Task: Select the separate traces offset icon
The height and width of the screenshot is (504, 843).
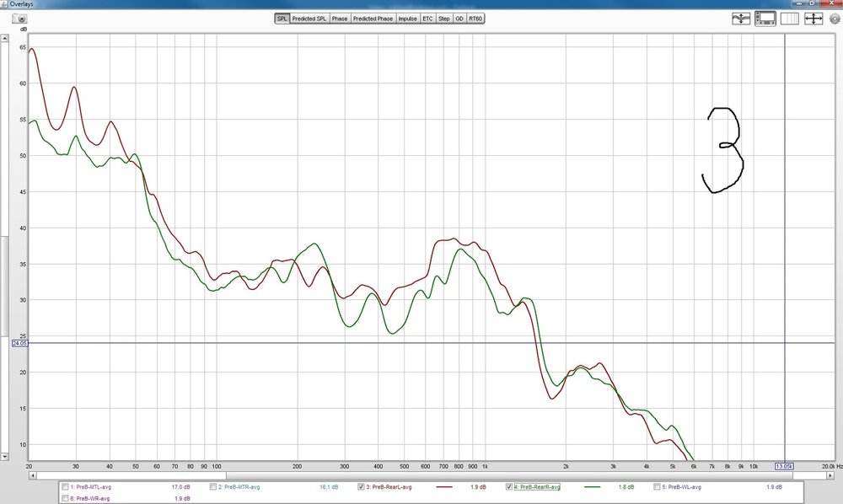Action: [741, 19]
